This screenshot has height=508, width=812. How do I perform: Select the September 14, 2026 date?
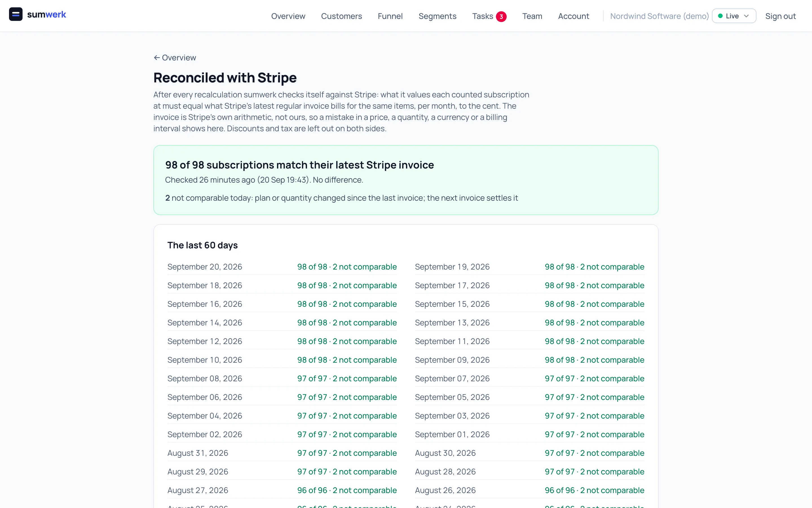pyautogui.click(x=205, y=323)
